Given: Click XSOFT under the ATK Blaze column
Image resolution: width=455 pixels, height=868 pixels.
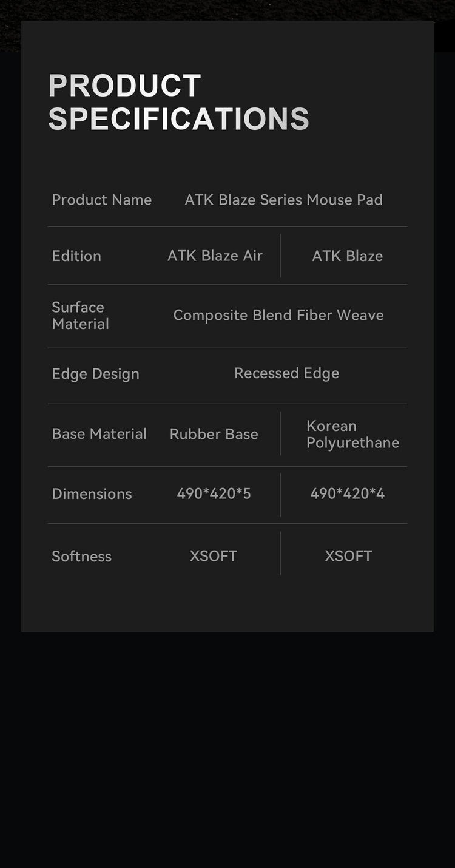Looking at the screenshot, I should (x=348, y=555).
